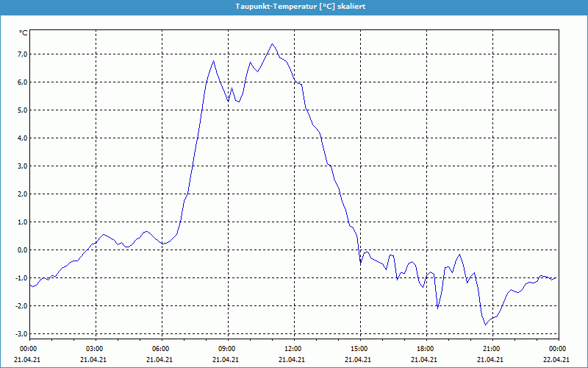Select the 06:00 time axis label
Viewport: 588px width, 368px height.
pyautogui.click(x=161, y=349)
